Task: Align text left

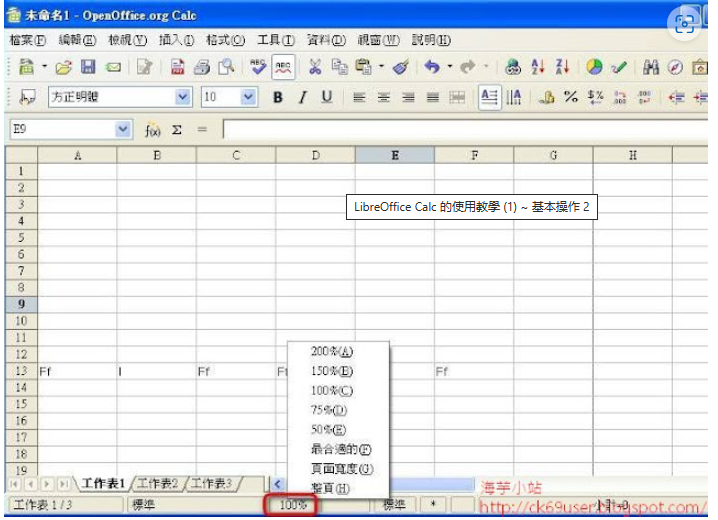Action: [359, 97]
